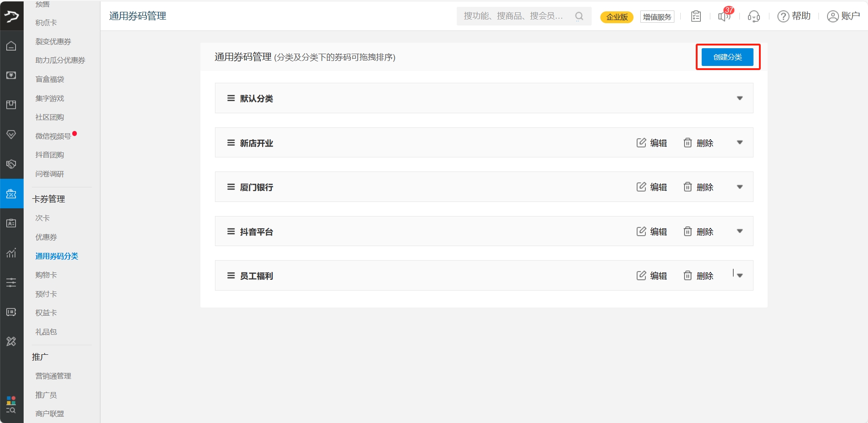
Task: Click the 增值服务 button
Action: 657,17
